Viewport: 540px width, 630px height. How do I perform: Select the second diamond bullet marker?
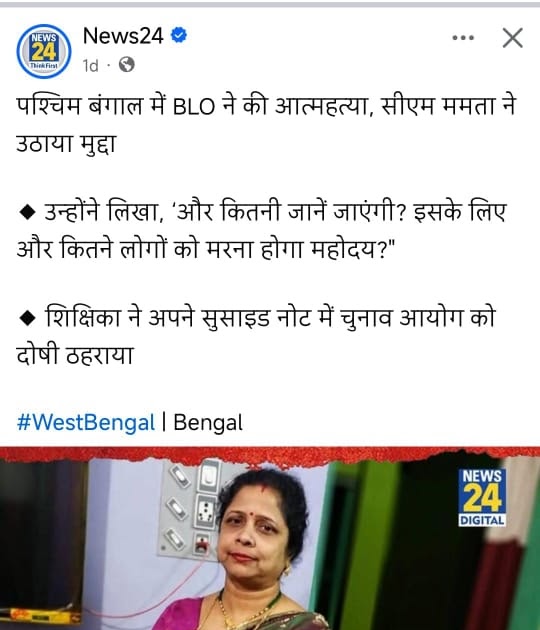coord(27,318)
